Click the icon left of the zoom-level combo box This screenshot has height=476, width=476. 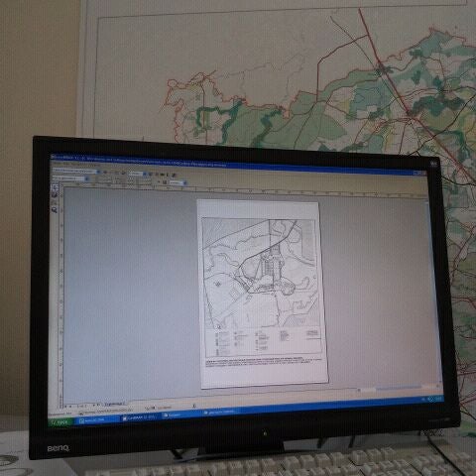[x=123, y=173]
